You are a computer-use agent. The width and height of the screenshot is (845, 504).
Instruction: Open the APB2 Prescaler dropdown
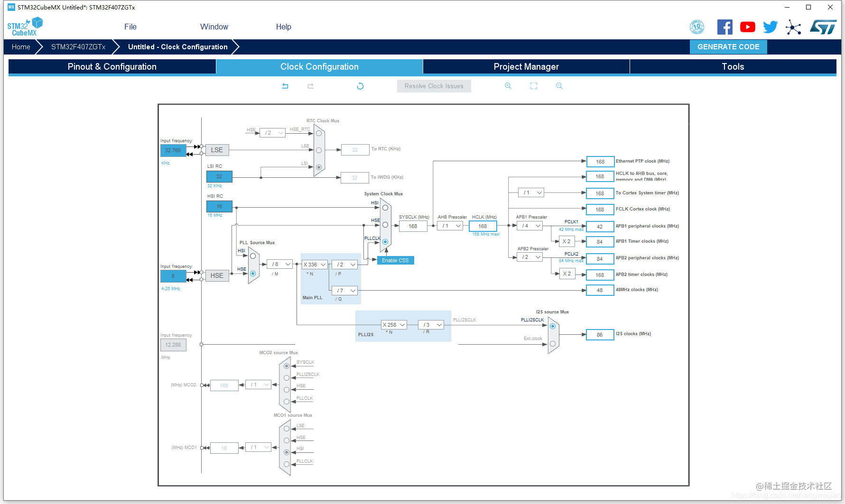pyautogui.click(x=529, y=257)
